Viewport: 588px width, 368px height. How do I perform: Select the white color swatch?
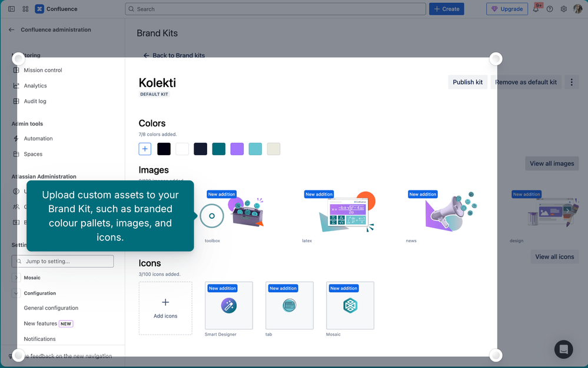pos(182,149)
